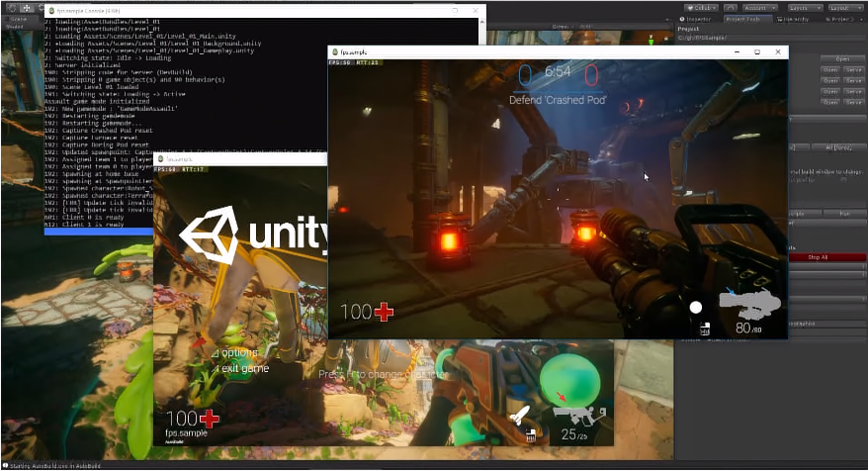
Task: Select the Hand tool in Unity toolbar
Action: pos(13,8)
